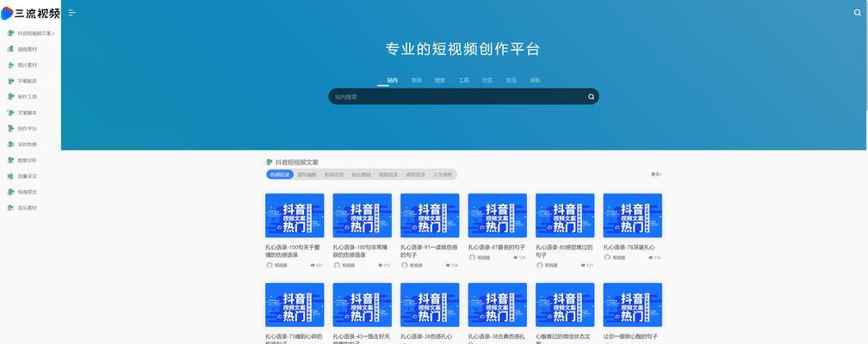The image size is (868, 344).
Task: Click the icon beside 字幕配音 in sidebar
Action: coord(10,81)
